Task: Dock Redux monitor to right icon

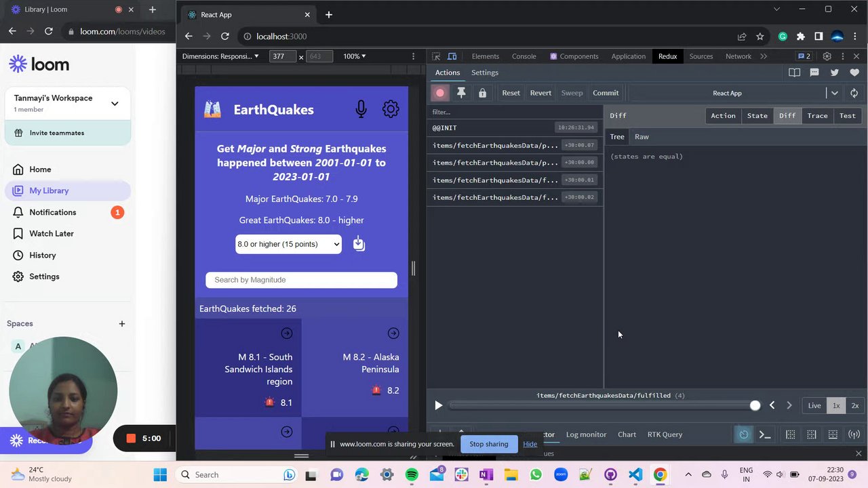Action: [812, 434]
